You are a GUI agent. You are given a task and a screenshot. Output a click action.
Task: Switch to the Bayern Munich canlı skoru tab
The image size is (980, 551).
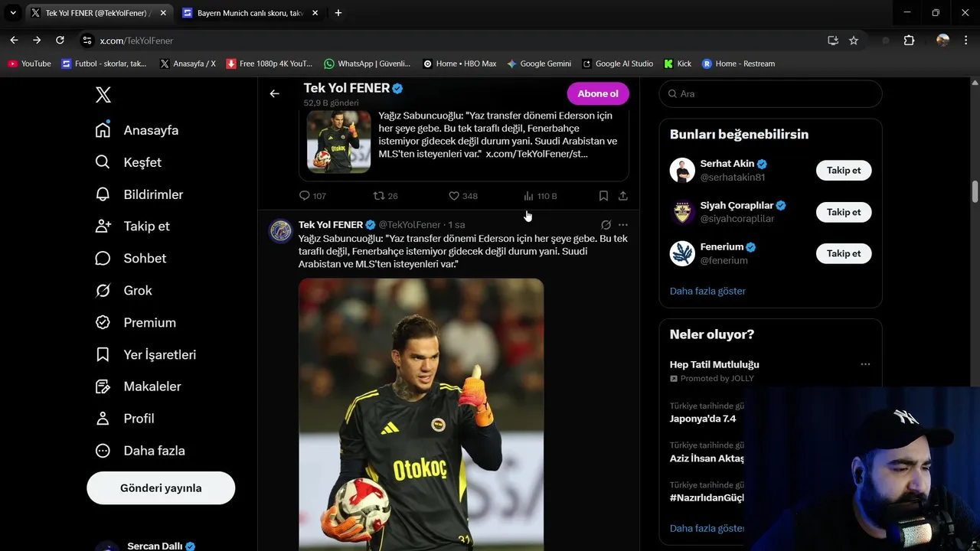pyautogui.click(x=250, y=13)
